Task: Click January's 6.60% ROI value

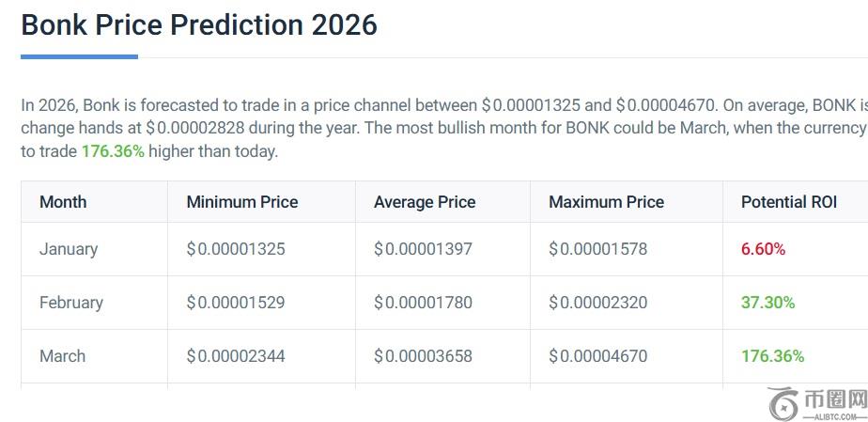Action: click(763, 249)
